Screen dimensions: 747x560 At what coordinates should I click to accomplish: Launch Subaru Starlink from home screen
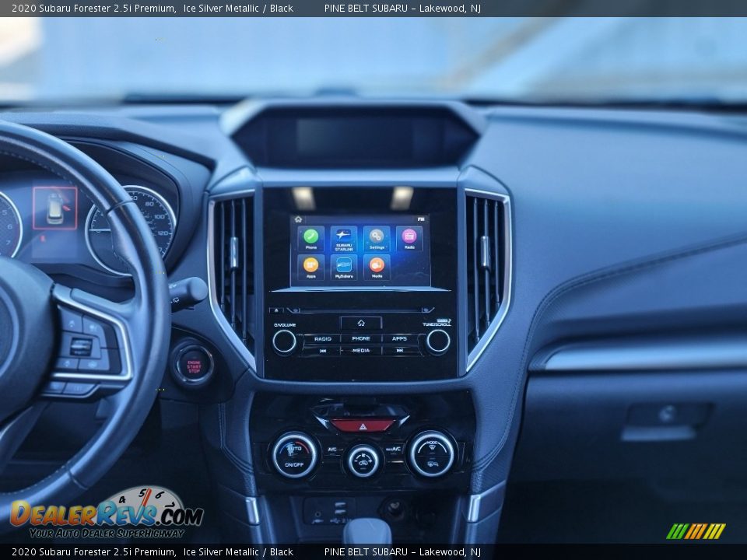click(x=343, y=236)
